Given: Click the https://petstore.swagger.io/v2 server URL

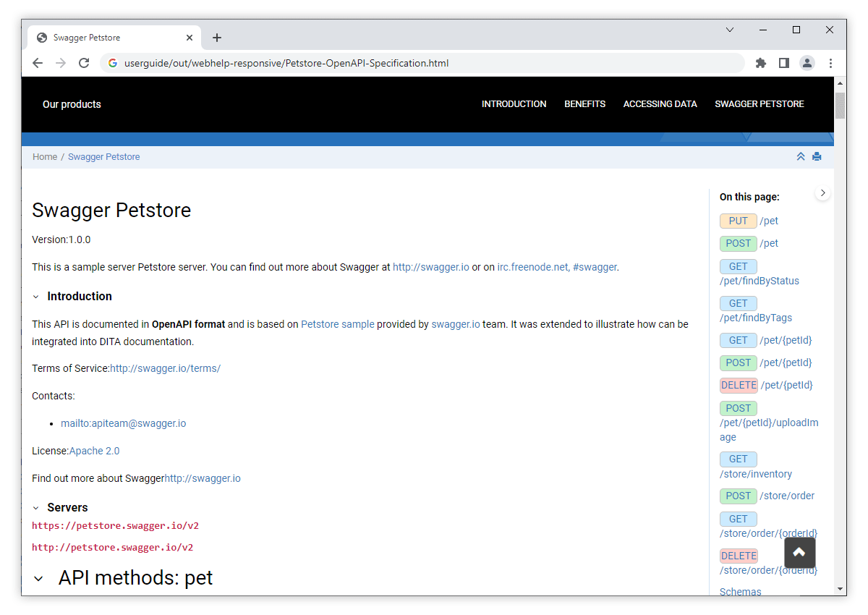Looking at the screenshot, I should coord(115,526).
